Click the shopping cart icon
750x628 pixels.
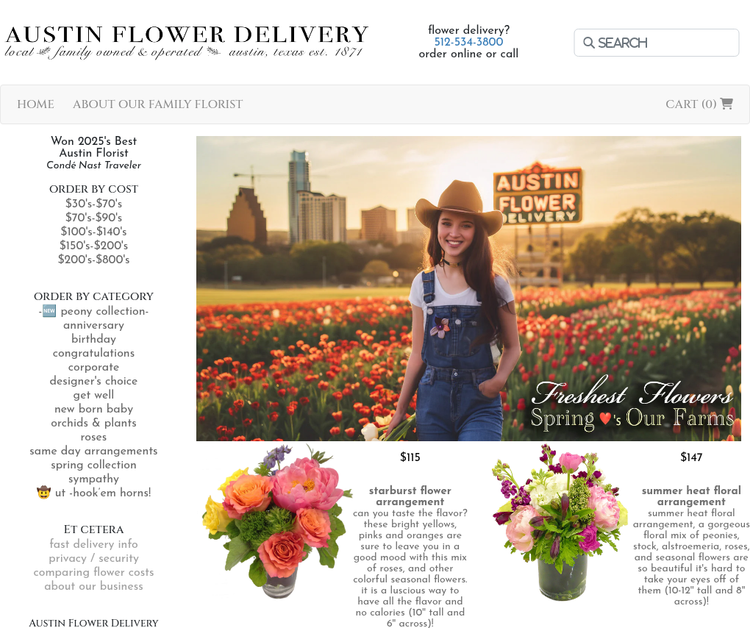727,103
